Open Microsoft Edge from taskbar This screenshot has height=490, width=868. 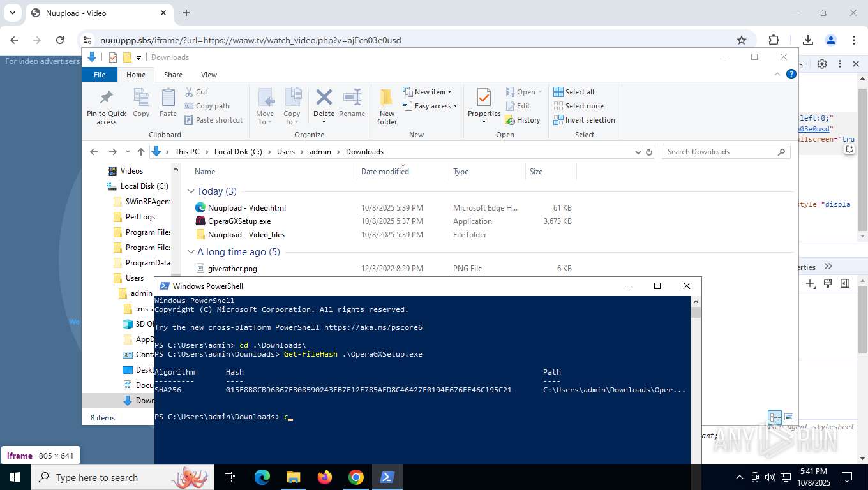(x=262, y=477)
